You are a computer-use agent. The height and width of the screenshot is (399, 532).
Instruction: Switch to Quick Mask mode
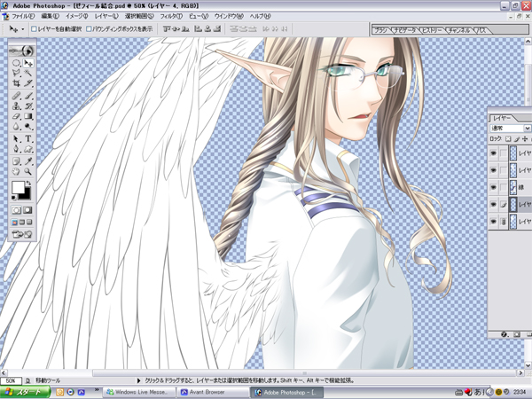coord(27,210)
